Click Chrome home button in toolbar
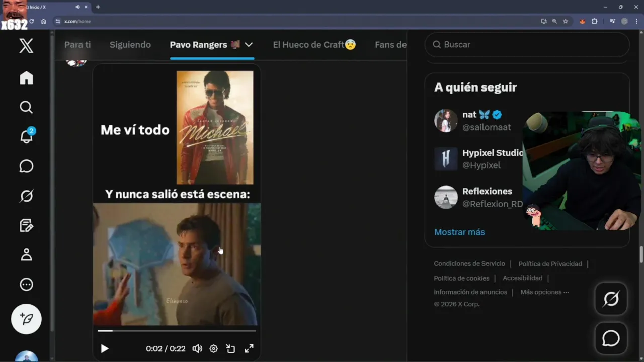The image size is (644, 362). pyautogui.click(x=44, y=21)
